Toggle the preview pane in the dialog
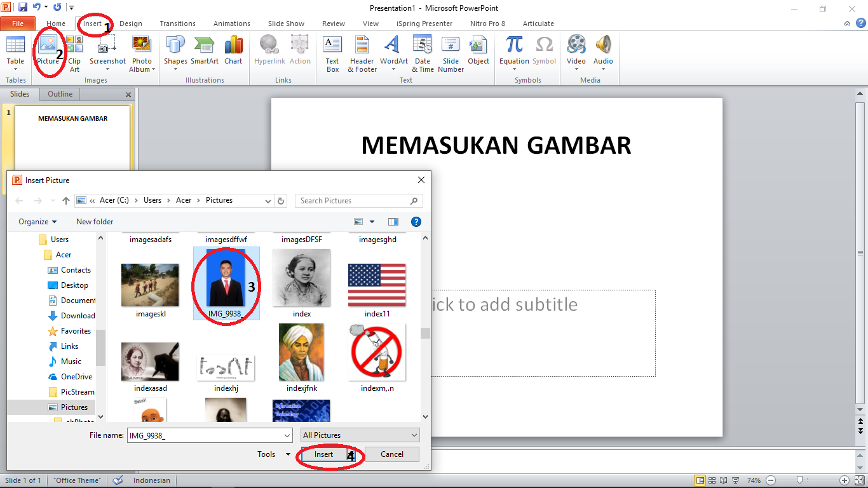The height and width of the screenshot is (488, 868). click(x=393, y=221)
